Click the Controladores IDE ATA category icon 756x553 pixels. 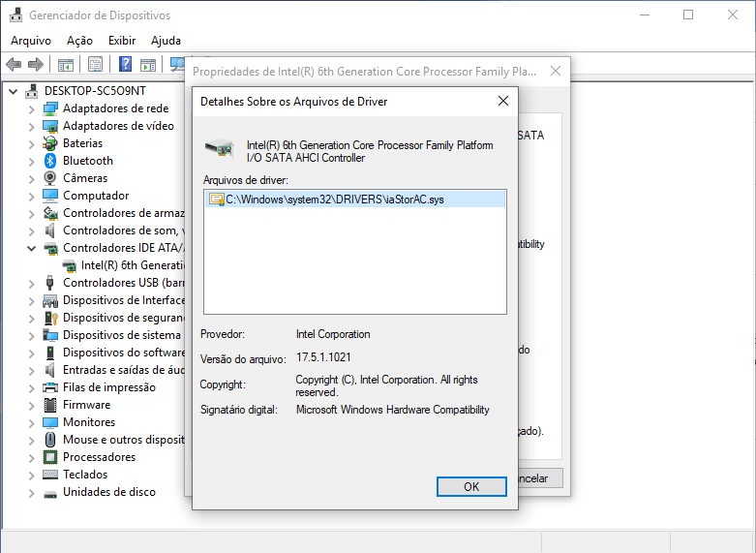tap(50, 248)
